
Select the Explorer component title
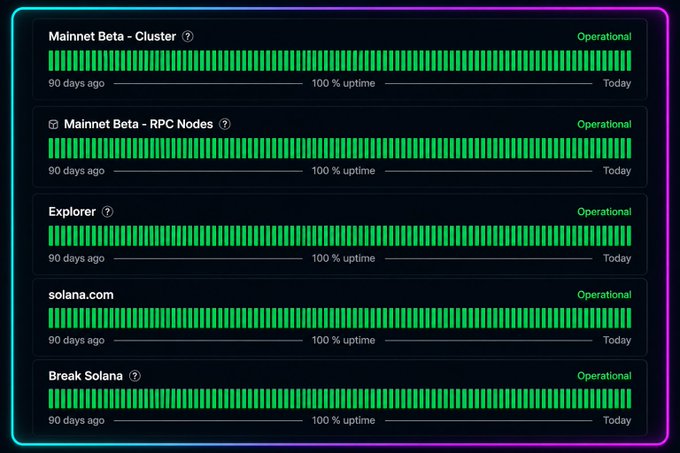pyautogui.click(x=72, y=212)
